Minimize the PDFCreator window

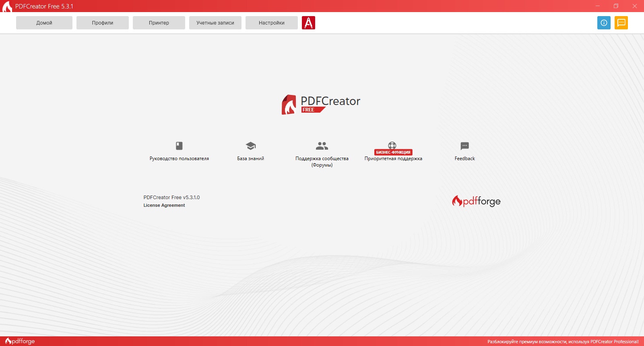(598, 6)
